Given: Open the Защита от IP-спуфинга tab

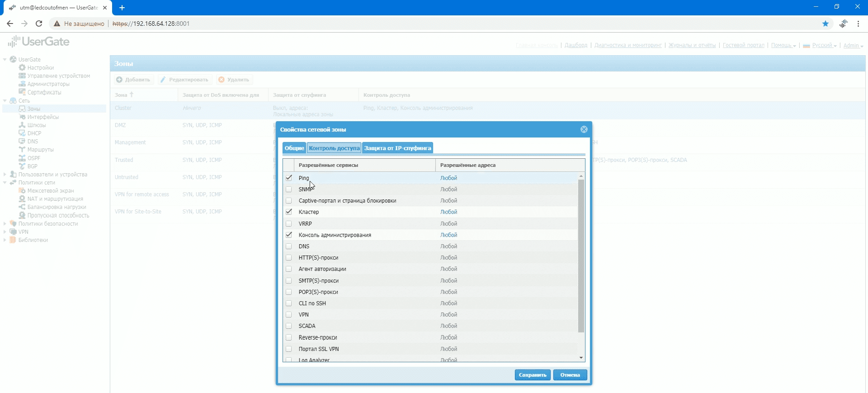Looking at the screenshot, I should tap(398, 148).
